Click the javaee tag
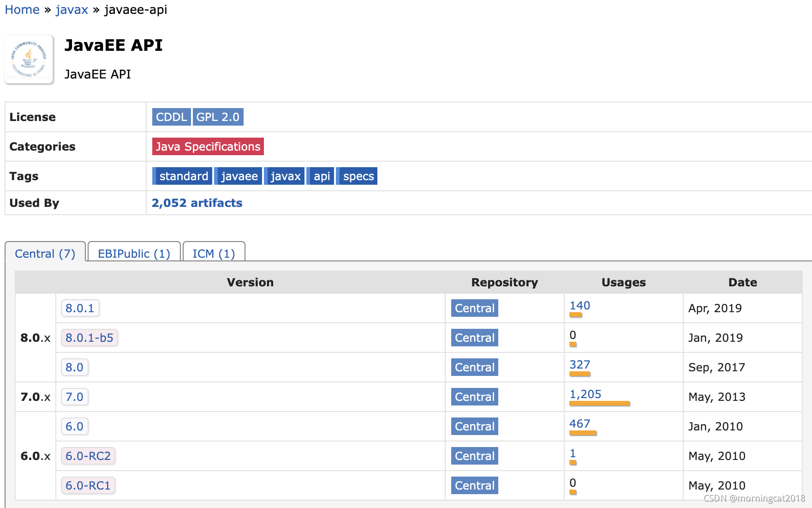 [238, 176]
